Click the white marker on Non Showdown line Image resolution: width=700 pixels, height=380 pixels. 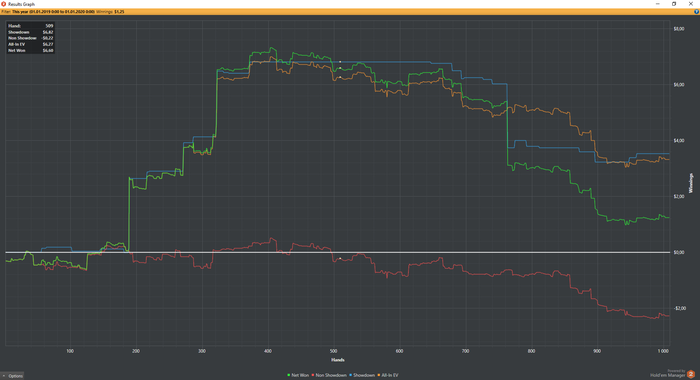pos(340,258)
